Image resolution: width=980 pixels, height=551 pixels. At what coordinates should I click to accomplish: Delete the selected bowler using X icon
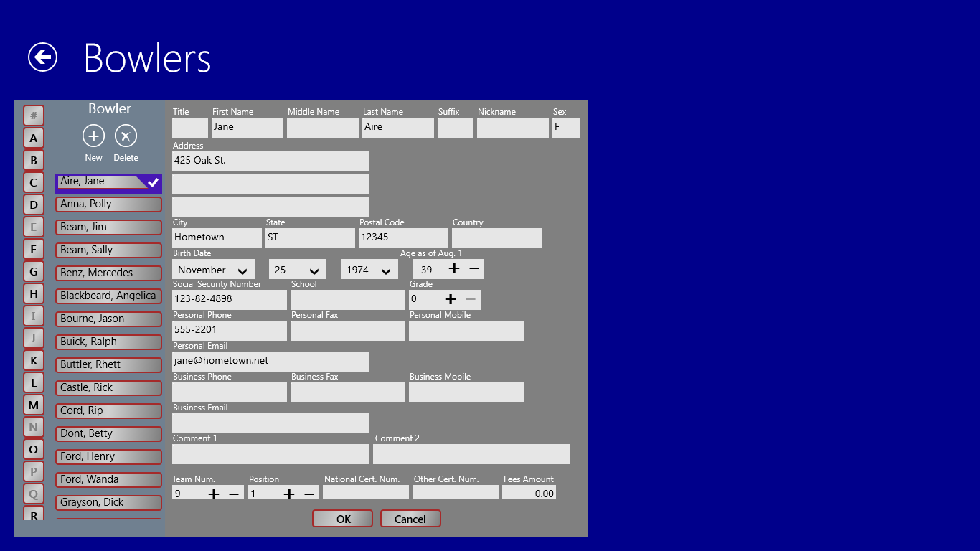pos(126,136)
